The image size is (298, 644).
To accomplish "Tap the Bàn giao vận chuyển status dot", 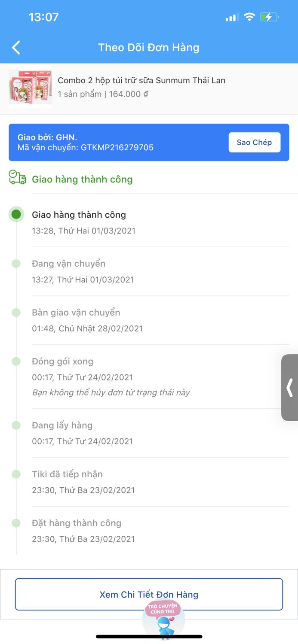I will [16, 312].
